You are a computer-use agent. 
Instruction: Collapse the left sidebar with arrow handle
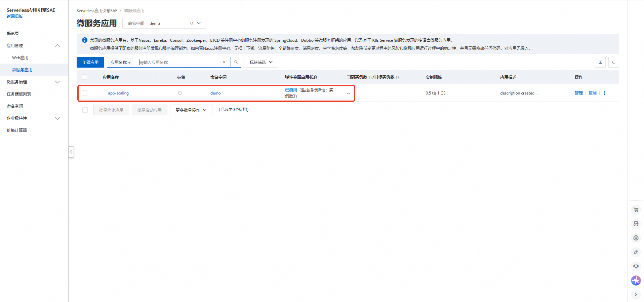(x=71, y=152)
